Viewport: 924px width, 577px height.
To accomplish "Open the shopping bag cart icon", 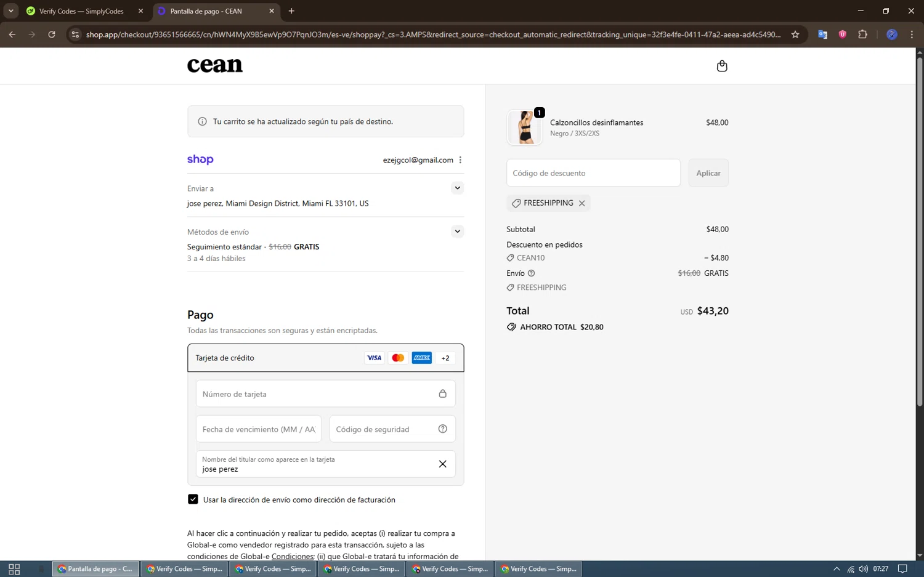I will [722, 66].
